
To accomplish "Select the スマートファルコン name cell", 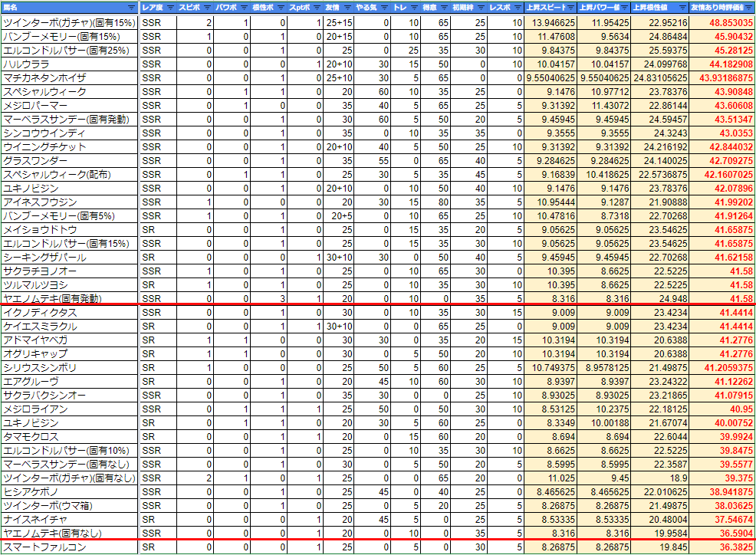I will click(x=70, y=547).
